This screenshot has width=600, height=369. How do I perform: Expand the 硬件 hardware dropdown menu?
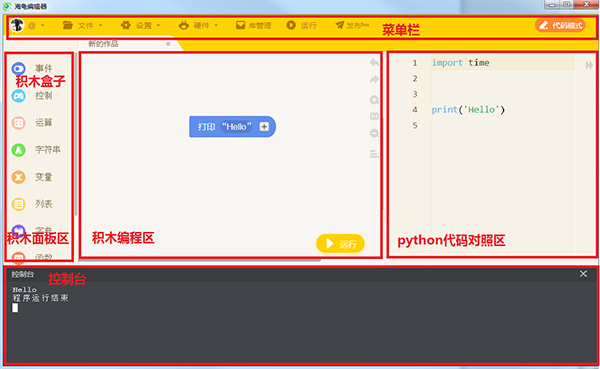tap(198, 26)
